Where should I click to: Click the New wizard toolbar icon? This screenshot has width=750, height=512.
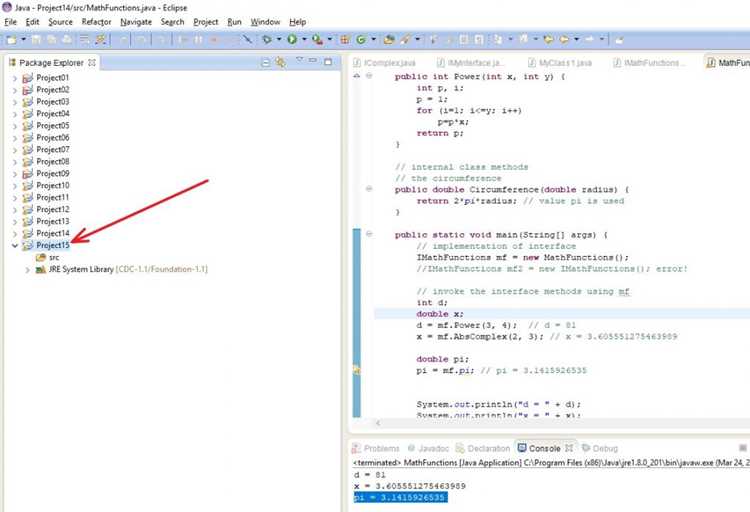[11, 40]
